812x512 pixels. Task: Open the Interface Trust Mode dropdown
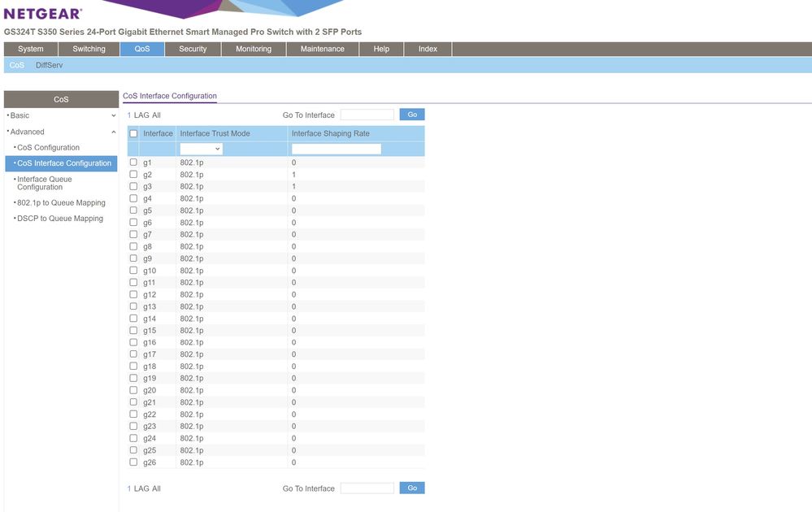[x=201, y=149]
